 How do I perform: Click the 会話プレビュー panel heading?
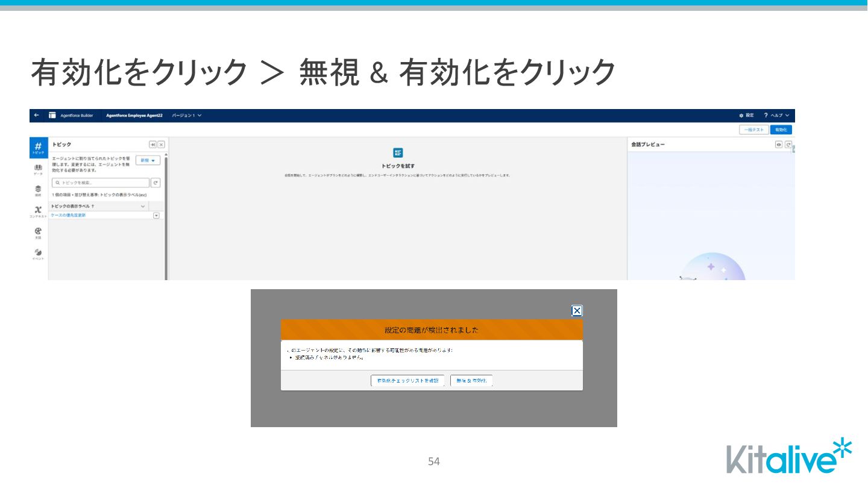[648, 145]
